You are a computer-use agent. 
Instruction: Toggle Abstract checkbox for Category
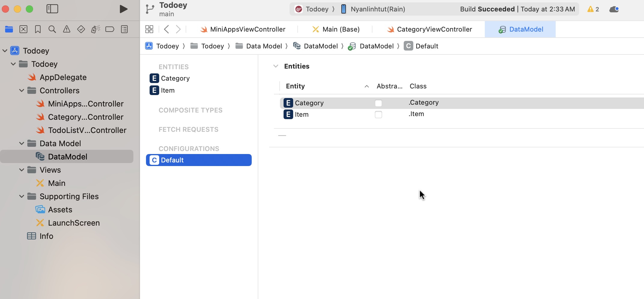(x=378, y=103)
